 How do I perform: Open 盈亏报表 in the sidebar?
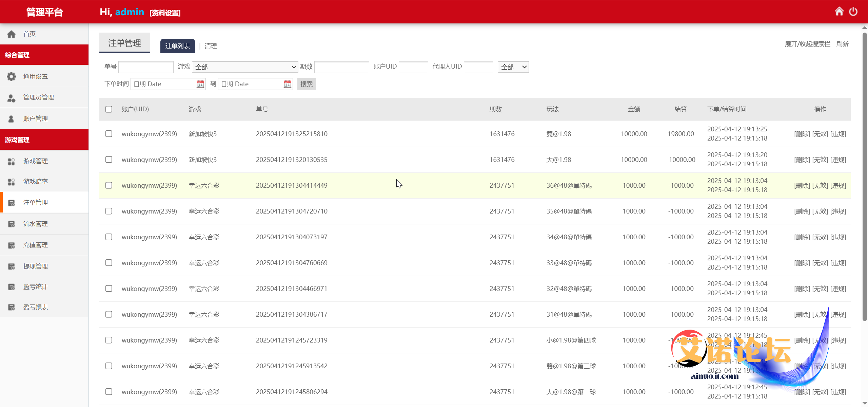(x=44, y=307)
